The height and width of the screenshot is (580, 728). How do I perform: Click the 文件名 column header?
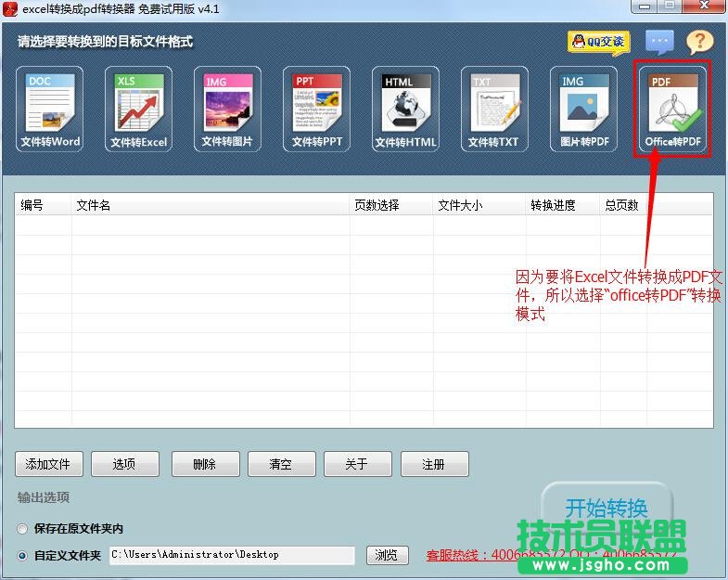click(x=211, y=205)
